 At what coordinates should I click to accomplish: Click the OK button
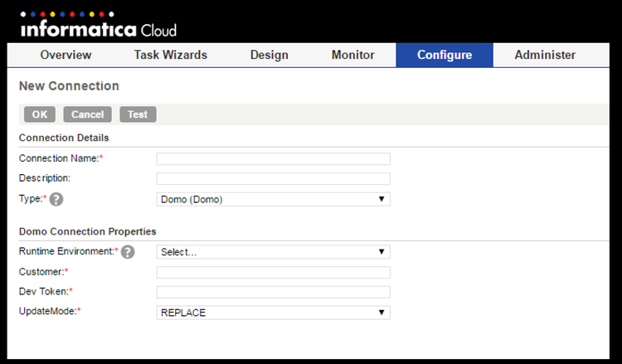[40, 114]
